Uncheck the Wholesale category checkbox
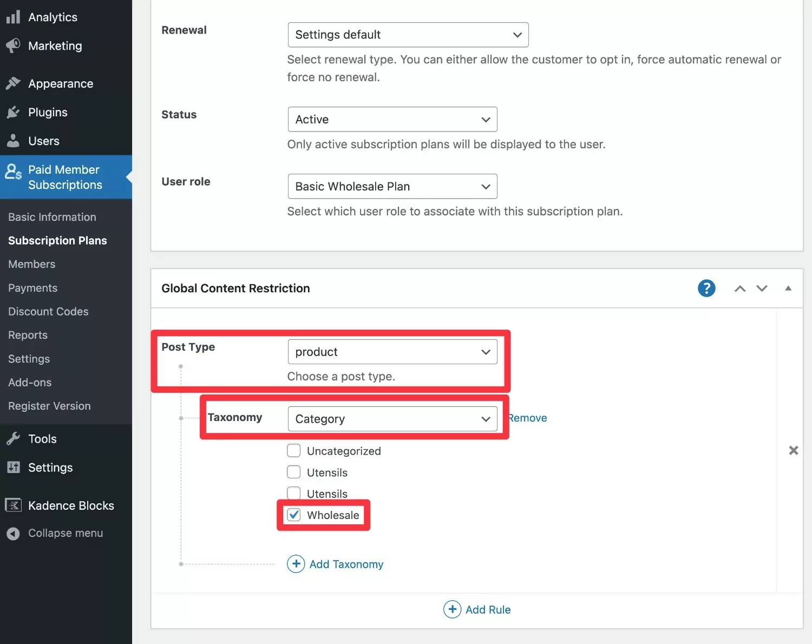Screen dimensions: 812x644 click(294, 515)
